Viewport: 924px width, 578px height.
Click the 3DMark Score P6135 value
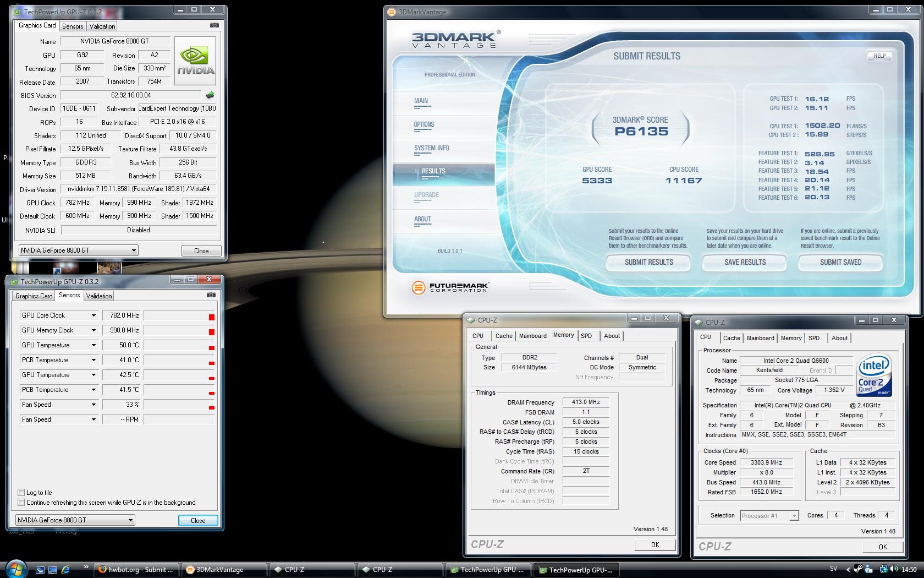click(641, 132)
